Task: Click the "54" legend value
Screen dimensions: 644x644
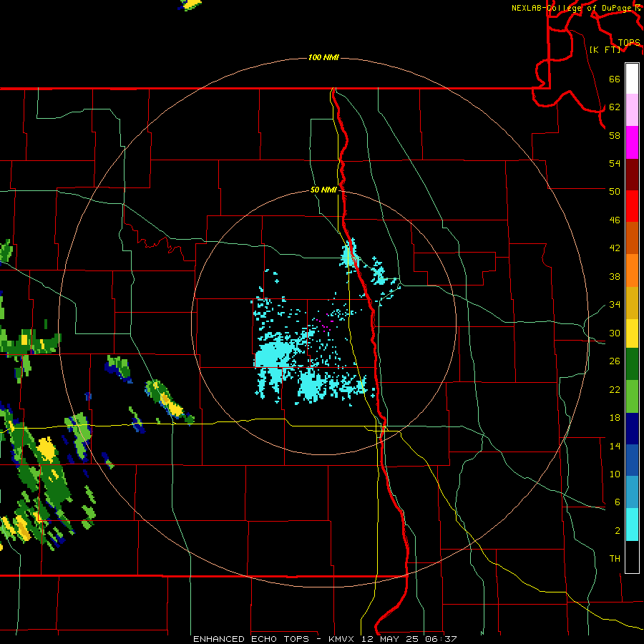Action: (615, 163)
